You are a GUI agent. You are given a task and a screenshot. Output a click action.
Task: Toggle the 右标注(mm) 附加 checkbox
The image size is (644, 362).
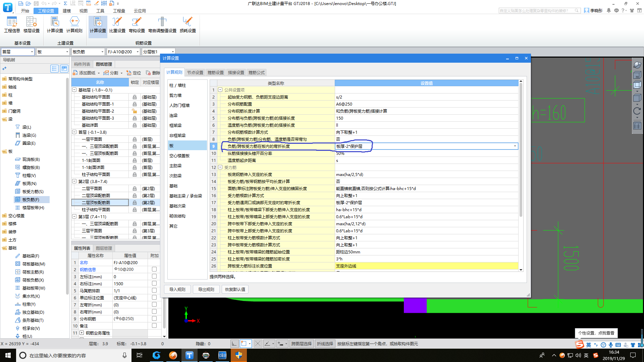tap(154, 283)
